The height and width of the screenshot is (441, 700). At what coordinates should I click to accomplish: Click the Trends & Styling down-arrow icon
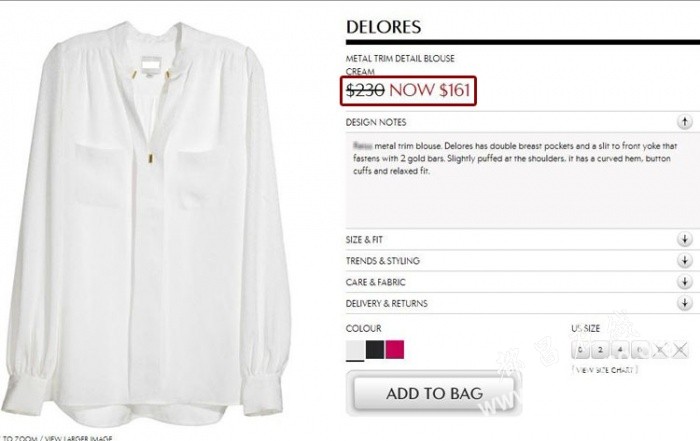(684, 260)
